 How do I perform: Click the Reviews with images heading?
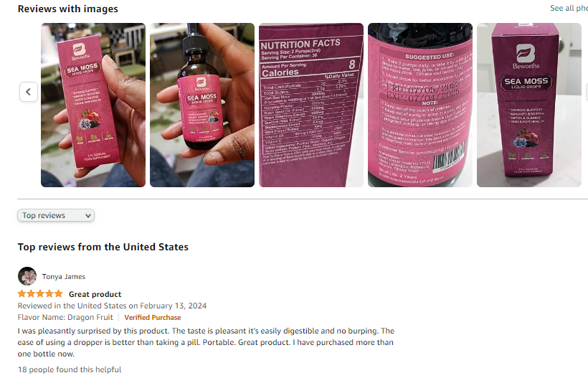68,9
